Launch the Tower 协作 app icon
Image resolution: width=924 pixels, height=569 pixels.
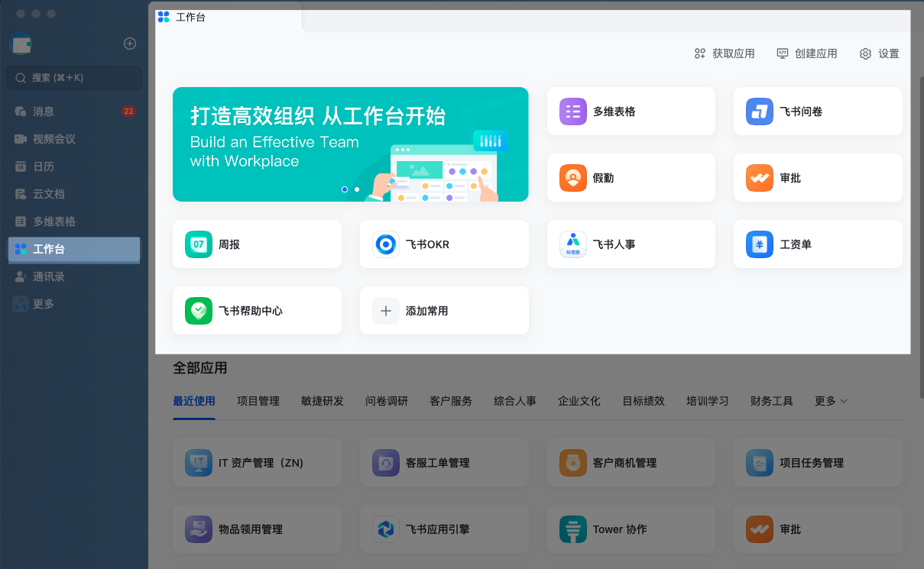[572, 529]
